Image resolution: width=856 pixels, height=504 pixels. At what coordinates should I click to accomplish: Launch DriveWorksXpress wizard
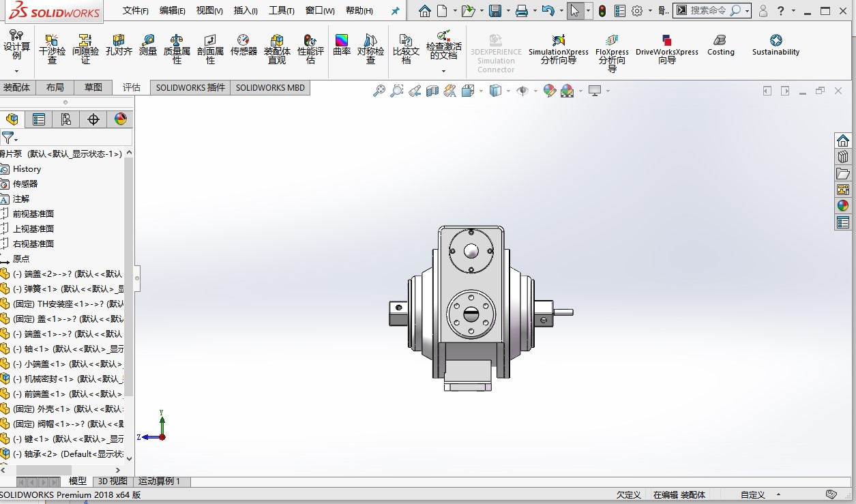point(667,49)
